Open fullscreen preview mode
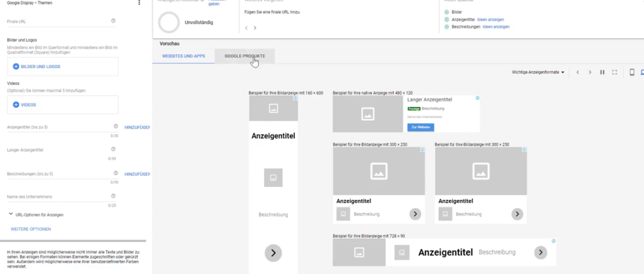This screenshot has width=644, height=274. tap(614, 72)
